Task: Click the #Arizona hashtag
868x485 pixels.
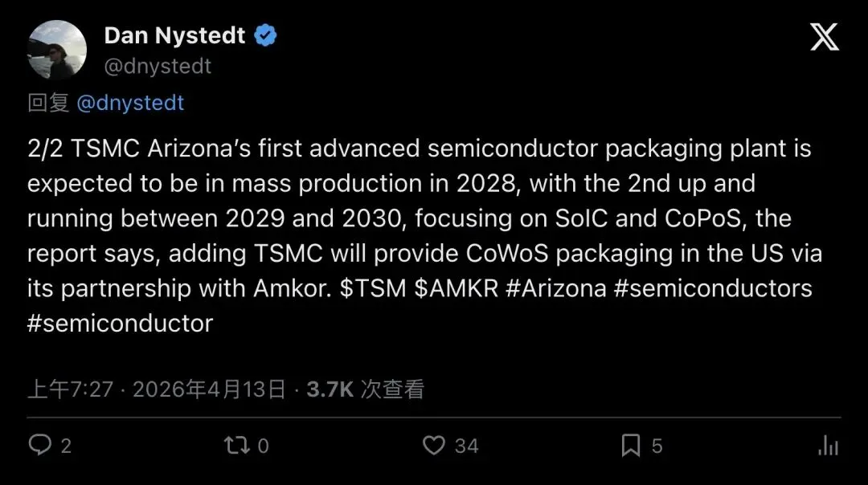Action: (555, 288)
